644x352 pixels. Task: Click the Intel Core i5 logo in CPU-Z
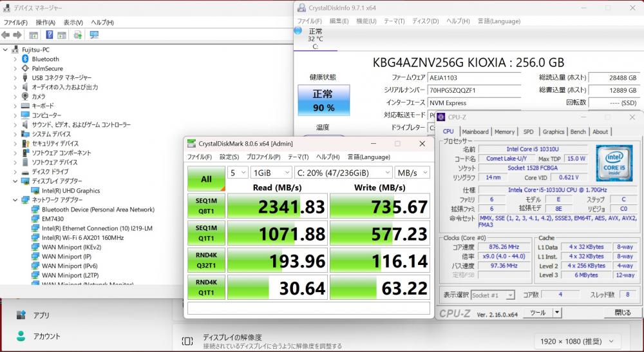614,163
